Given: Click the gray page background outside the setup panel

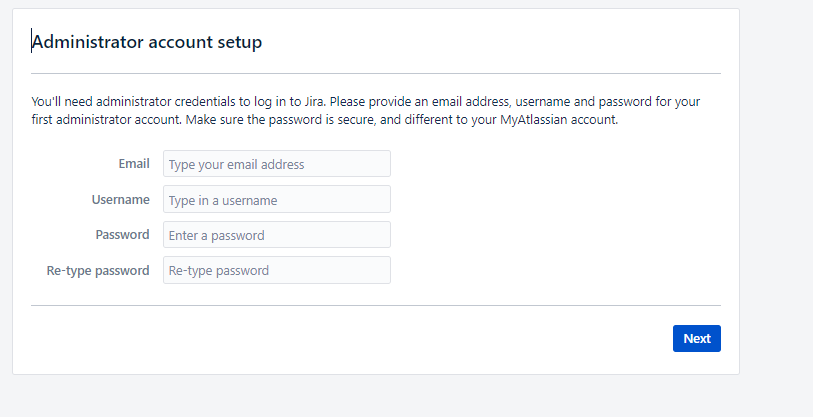Looking at the screenshot, I should (776, 207).
